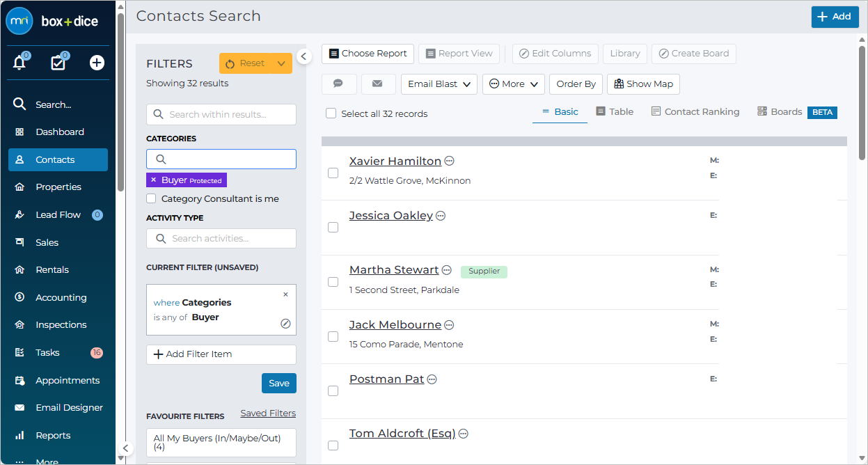Open the notifications bell icon

coord(19,63)
